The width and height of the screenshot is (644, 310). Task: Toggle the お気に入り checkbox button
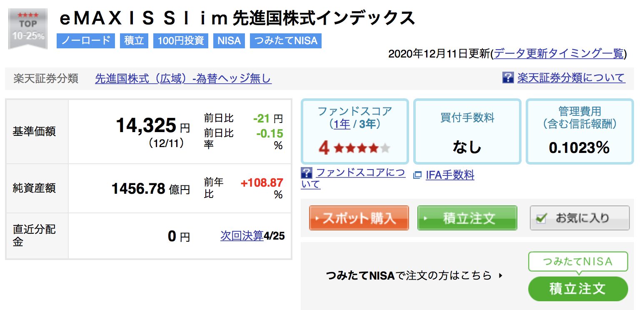pyautogui.click(x=579, y=218)
